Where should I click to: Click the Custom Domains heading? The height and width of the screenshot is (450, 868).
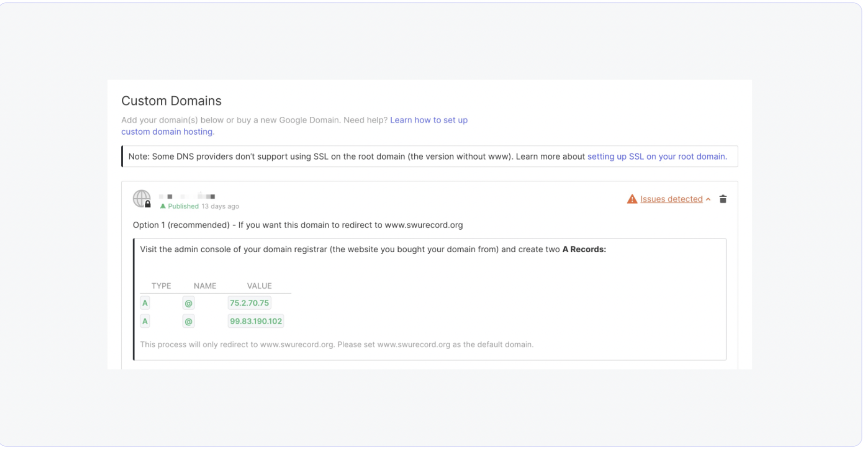tap(171, 101)
